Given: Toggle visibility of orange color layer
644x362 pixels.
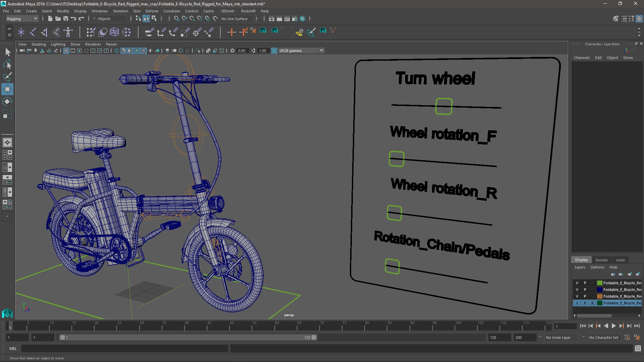Looking at the screenshot, I should tap(577, 296).
